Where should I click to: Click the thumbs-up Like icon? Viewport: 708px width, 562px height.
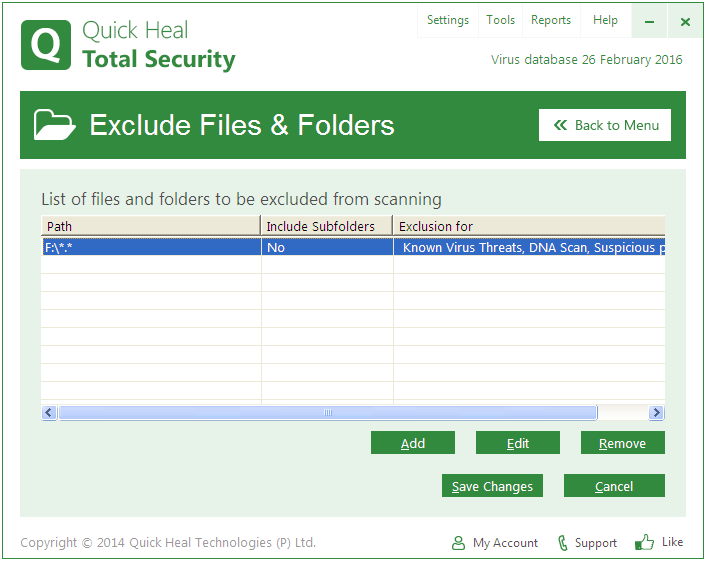point(645,542)
